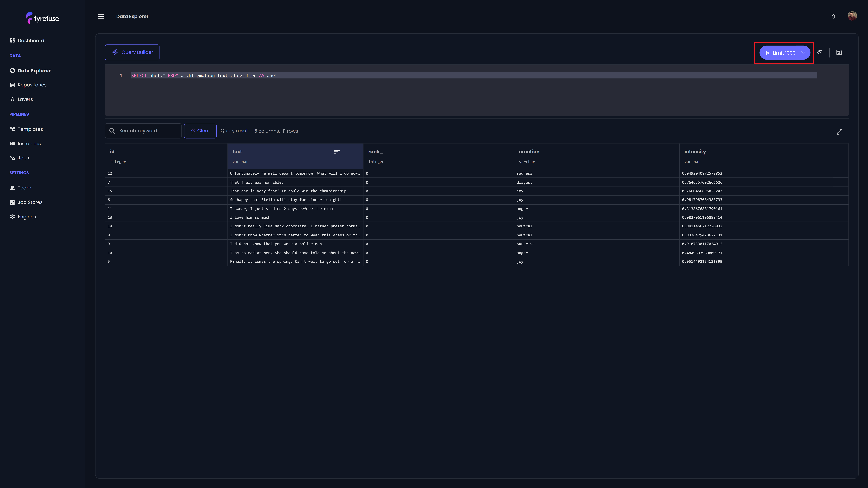Clear the table filters
Viewport: 868px width, 488px height.
coord(200,131)
